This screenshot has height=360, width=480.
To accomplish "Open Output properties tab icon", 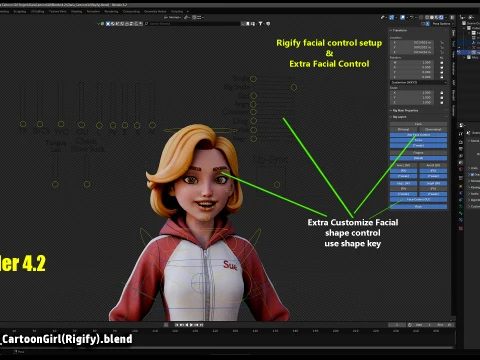I will [461, 149].
